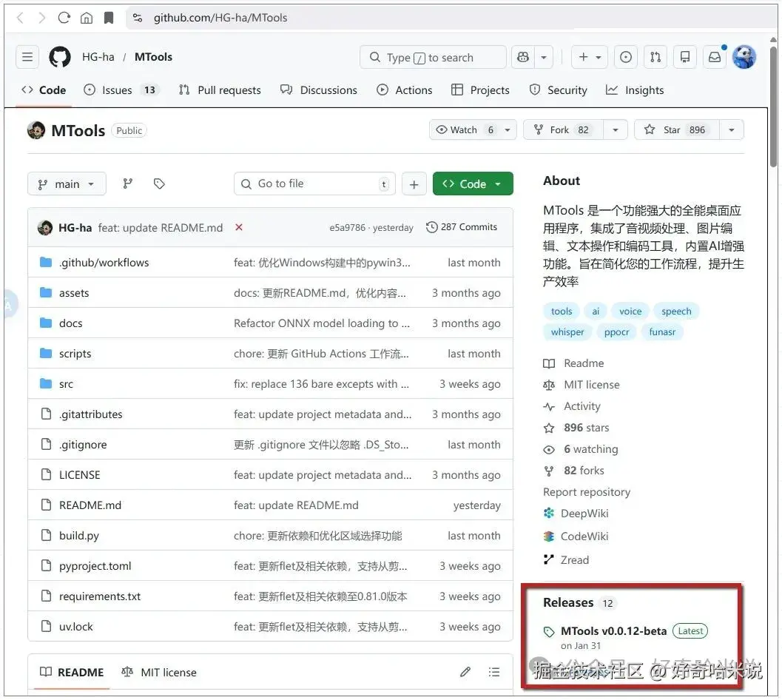Image resolution: width=782 pixels, height=700 pixels.
Task: Open commit history via the 287 Commits icon
Action: click(432, 227)
